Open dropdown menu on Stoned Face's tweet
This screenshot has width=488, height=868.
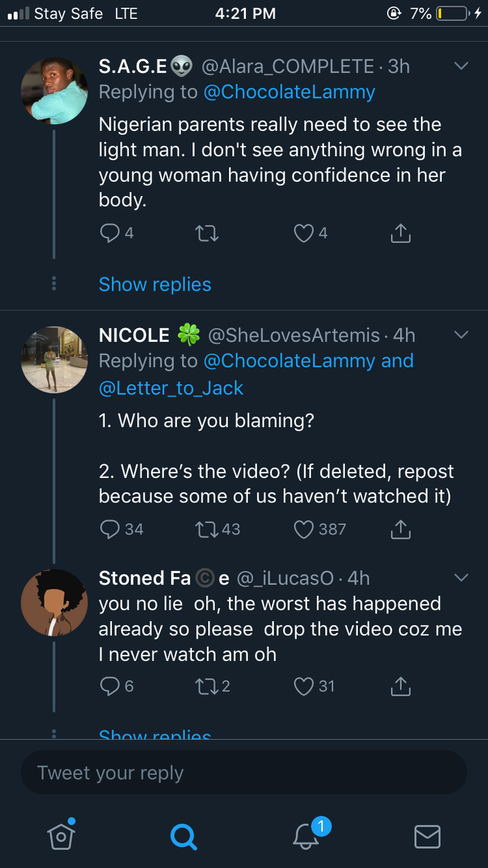point(461,578)
